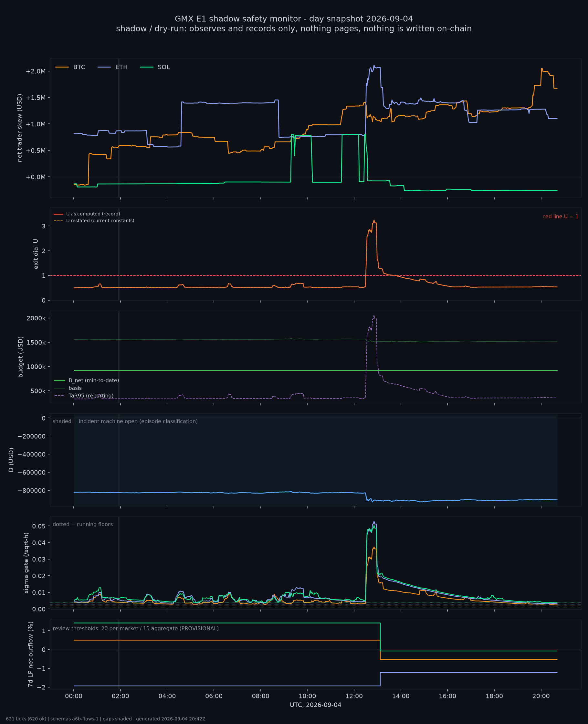Click the 00:00 time tick label
Viewport: 588px width, 724px height.
coord(74,696)
